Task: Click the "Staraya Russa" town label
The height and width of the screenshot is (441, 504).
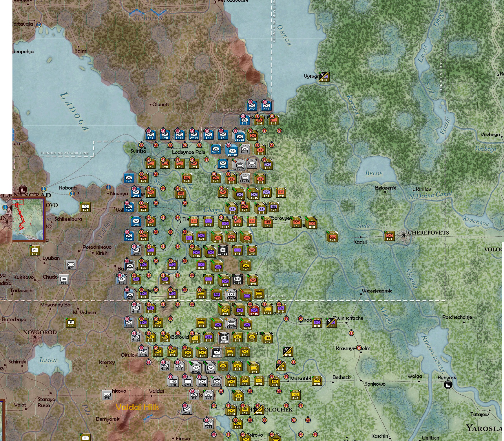Action: pyautogui.click(x=46, y=402)
